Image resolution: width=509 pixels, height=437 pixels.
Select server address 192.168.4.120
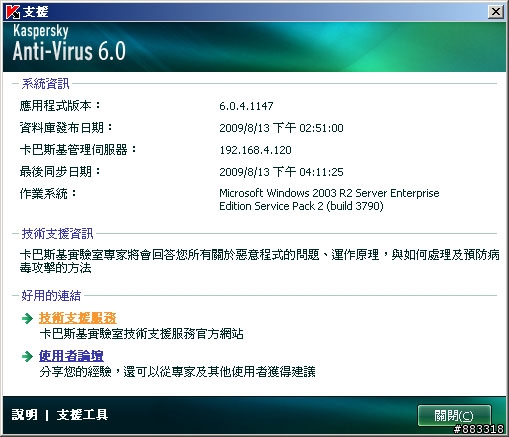point(255,150)
